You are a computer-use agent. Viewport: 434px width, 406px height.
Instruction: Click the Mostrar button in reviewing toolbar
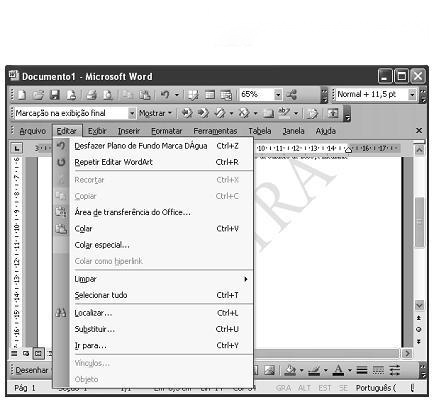155,113
